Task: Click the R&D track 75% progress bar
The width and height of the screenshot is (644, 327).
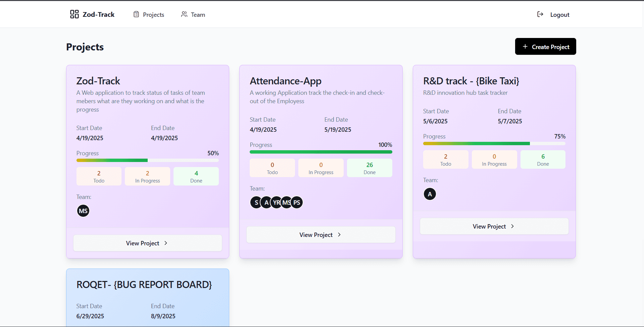Action: [494, 144]
